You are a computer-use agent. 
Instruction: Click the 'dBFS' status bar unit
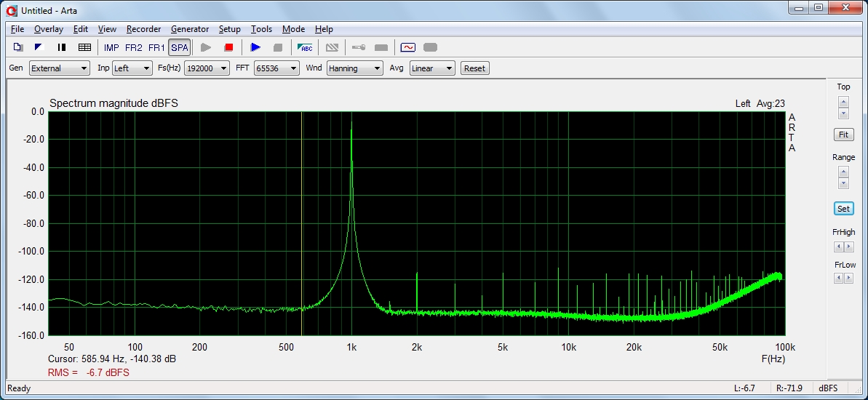(x=828, y=388)
